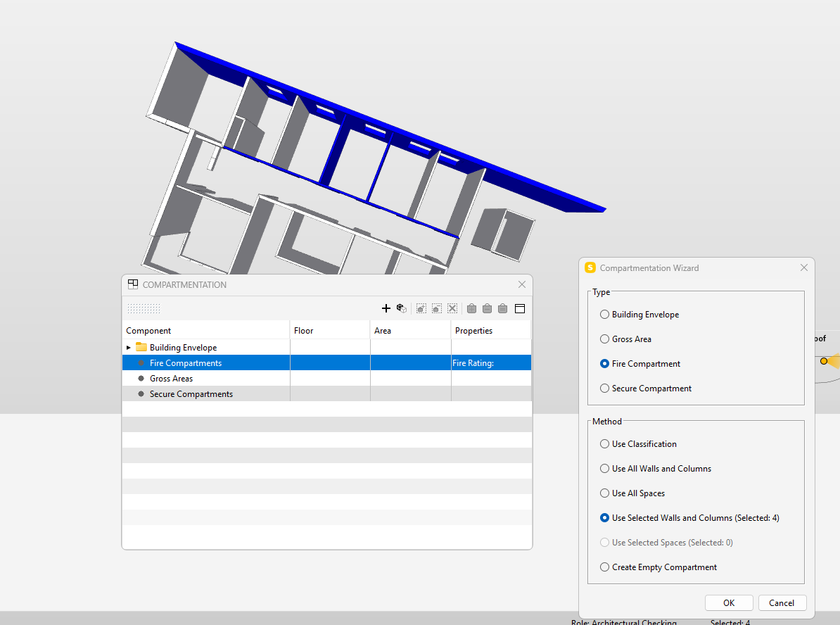Click the Compartmentation panel title icon

click(133, 284)
